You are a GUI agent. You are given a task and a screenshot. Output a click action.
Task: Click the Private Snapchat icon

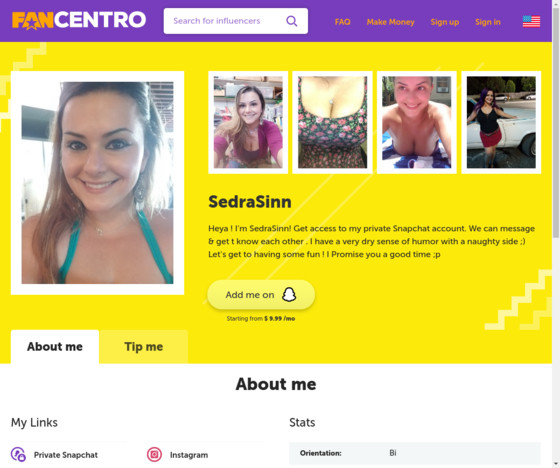[x=18, y=454]
